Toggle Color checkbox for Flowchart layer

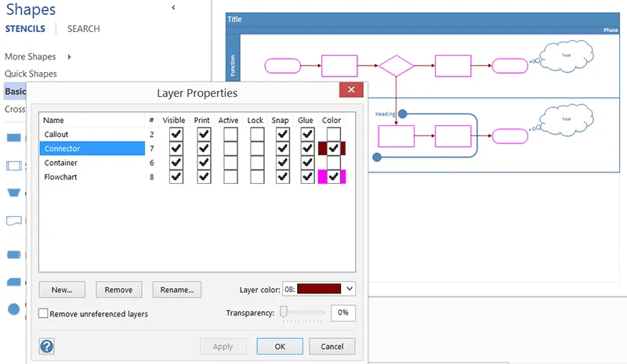pyautogui.click(x=334, y=177)
